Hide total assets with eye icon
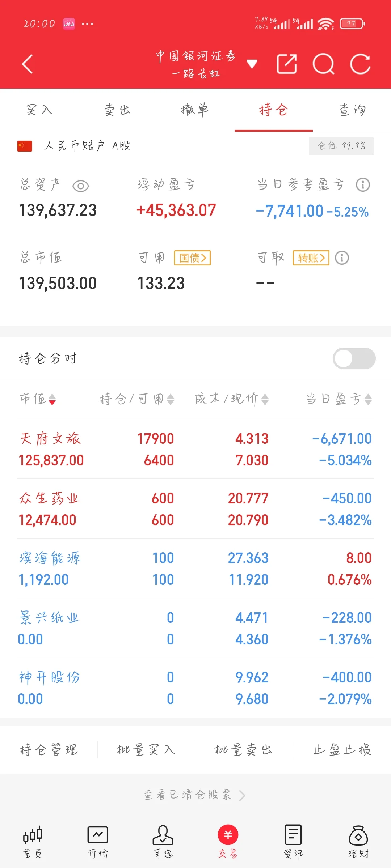Viewport: 391px width, 868px height. [80, 186]
